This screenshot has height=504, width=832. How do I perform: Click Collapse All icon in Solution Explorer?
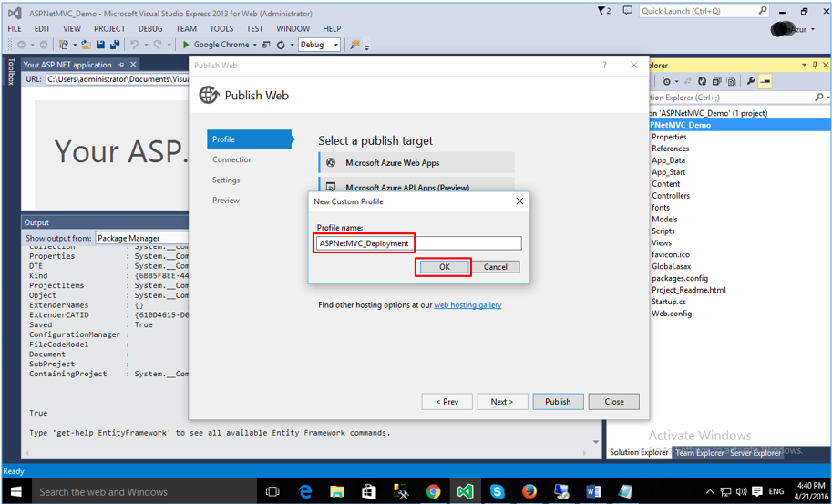(x=717, y=81)
